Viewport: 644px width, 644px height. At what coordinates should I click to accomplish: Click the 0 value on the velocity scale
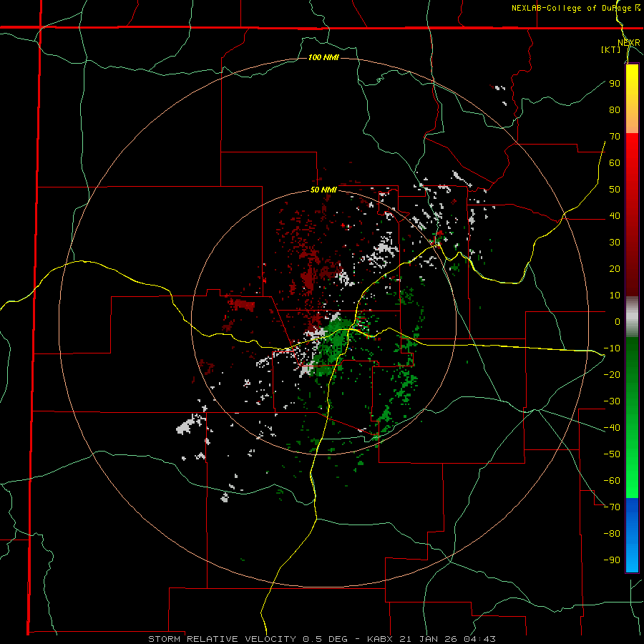(618, 321)
